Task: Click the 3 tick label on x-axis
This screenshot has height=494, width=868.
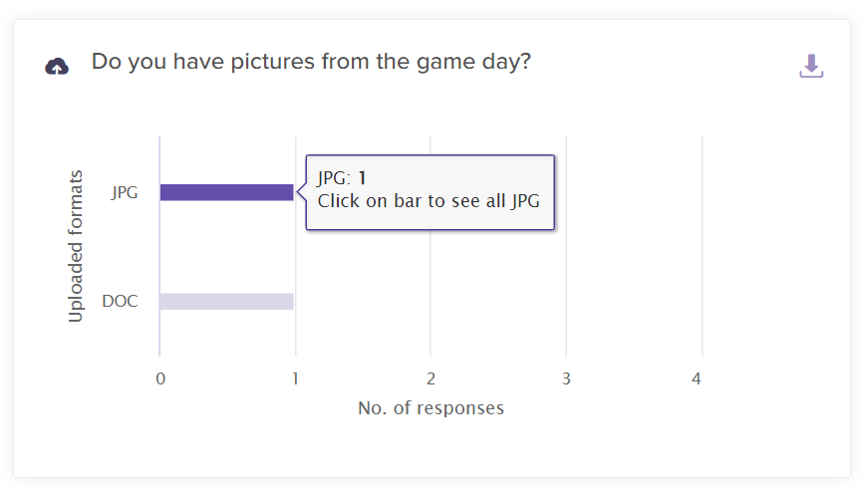Action: (x=566, y=378)
